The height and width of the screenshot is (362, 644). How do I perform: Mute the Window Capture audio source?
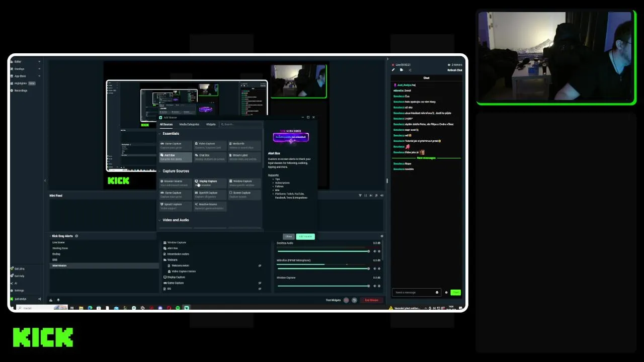[x=374, y=286]
